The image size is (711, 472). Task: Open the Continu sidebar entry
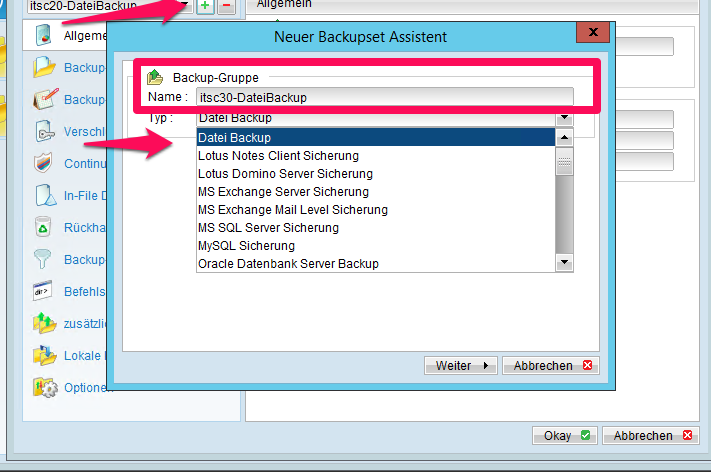pyautogui.click(x=85, y=163)
